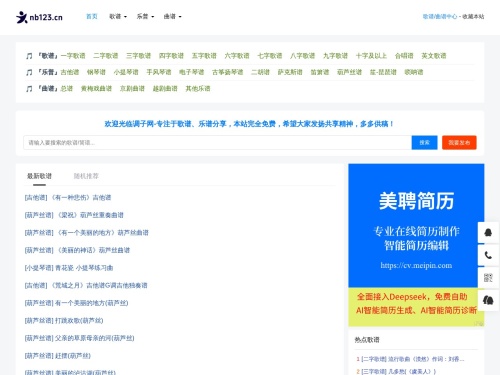Open the 六字歌谱 category
Image resolution: width=500 pixels, height=375 pixels.
click(237, 56)
